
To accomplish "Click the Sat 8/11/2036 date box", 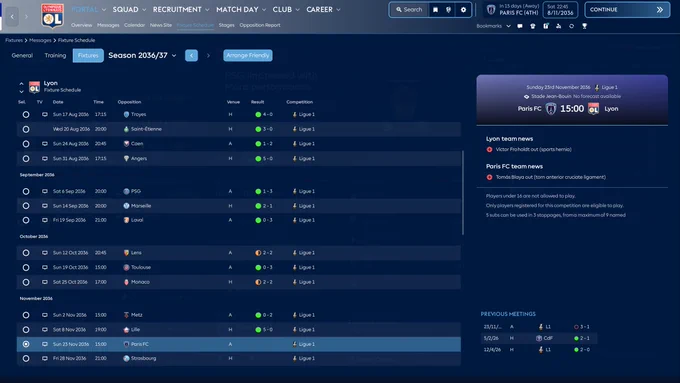I will pos(560,10).
